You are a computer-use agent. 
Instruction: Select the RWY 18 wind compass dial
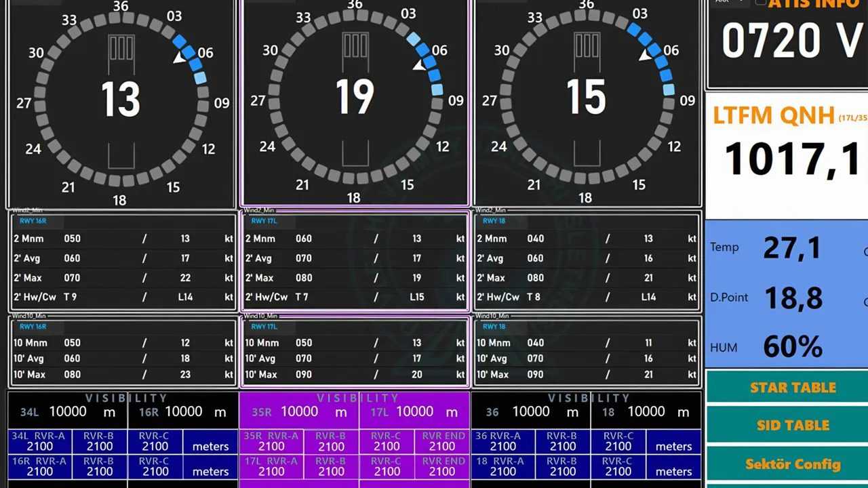tap(587, 102)
